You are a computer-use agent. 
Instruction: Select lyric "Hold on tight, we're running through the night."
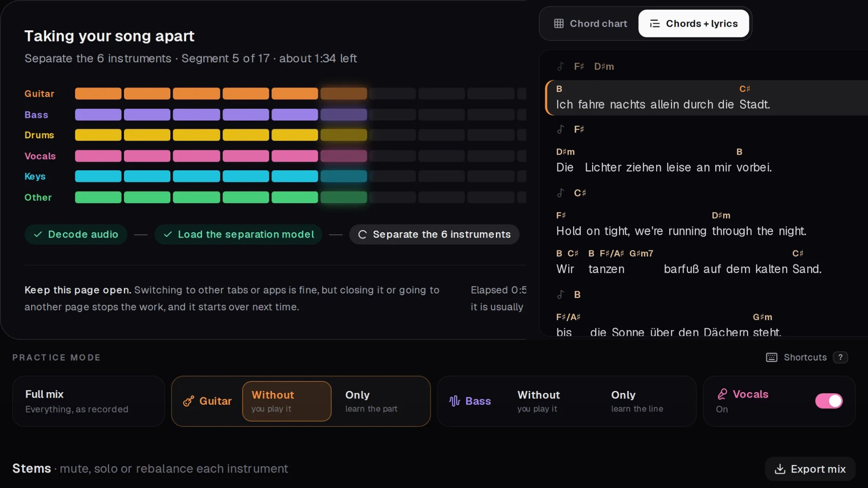[681, 231]
